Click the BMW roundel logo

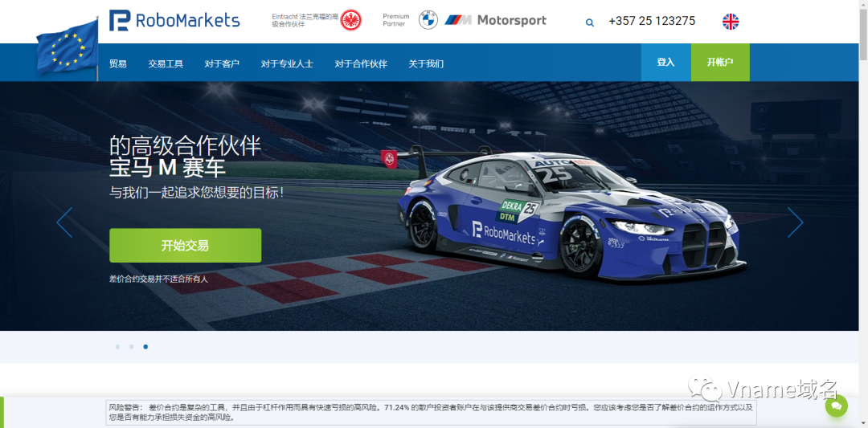[428, 20]
